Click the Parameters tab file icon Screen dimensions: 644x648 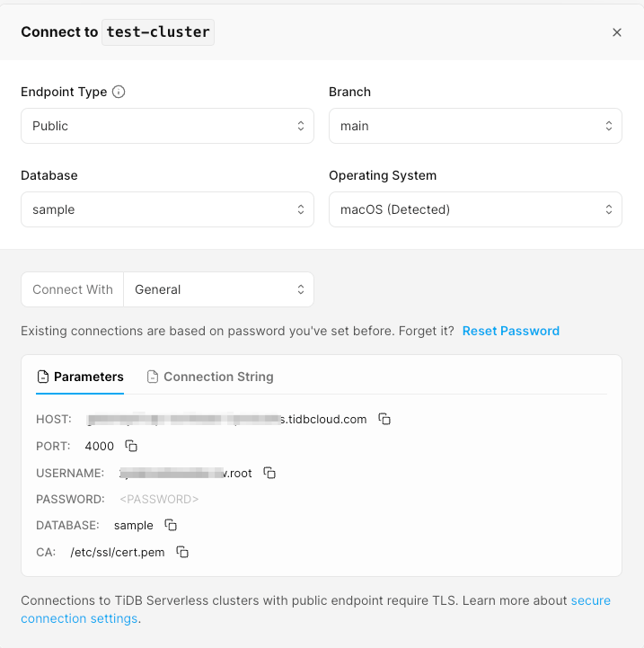(43, 377)
